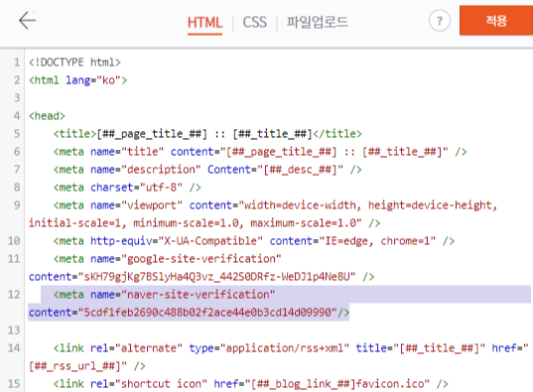Click the X-UA-Compatible meta line

tap(254, 241)
